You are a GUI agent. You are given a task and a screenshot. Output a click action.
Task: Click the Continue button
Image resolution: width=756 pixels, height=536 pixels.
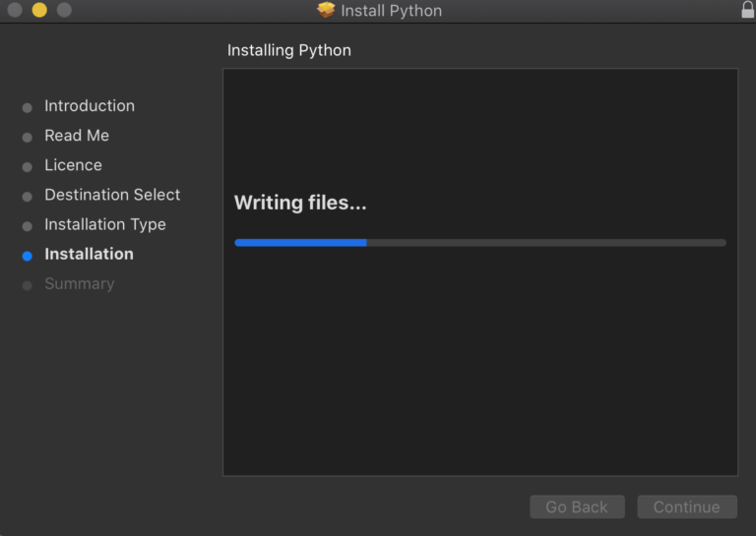(x=687, y=506)
